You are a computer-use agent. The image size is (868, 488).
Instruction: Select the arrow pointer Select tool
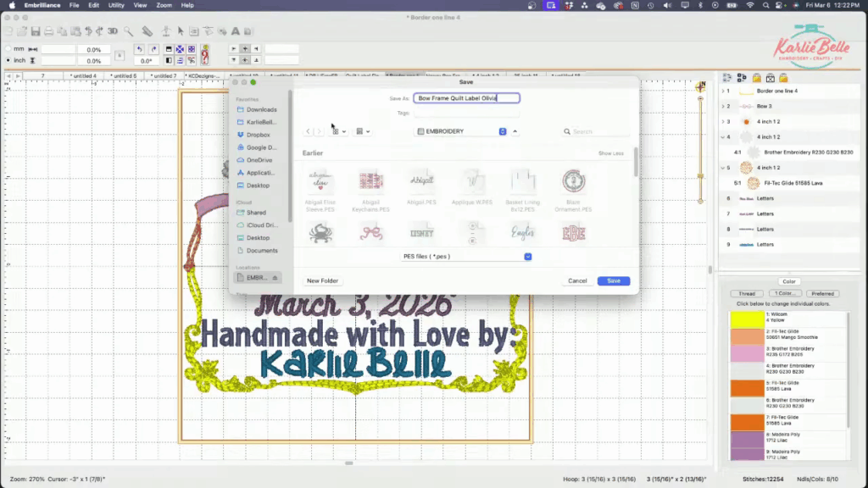[x=181, y=31]
